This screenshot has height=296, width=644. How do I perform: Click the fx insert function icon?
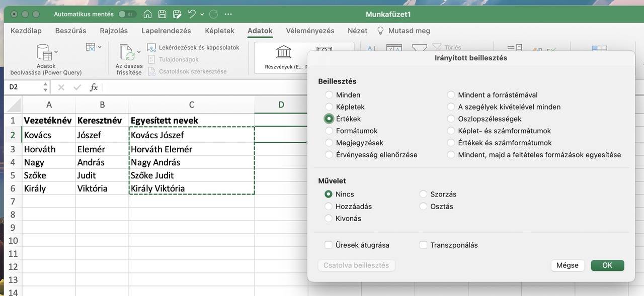[x=94, y=87]
